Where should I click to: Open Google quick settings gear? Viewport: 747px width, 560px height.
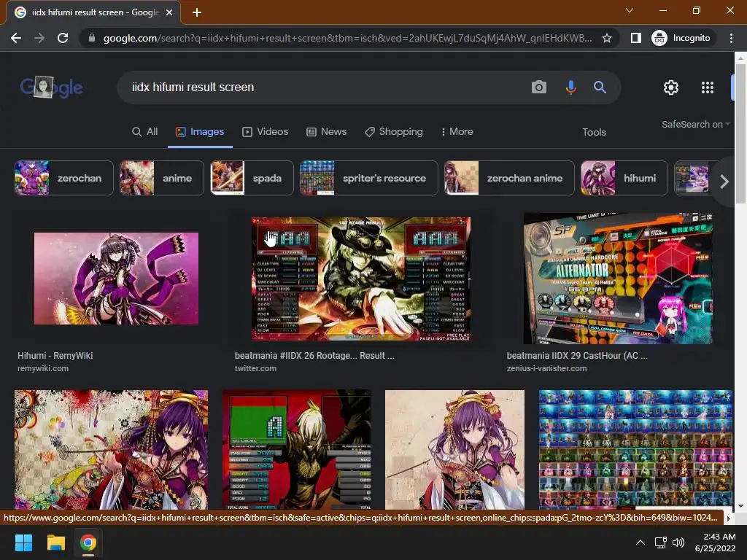[671, 87]
